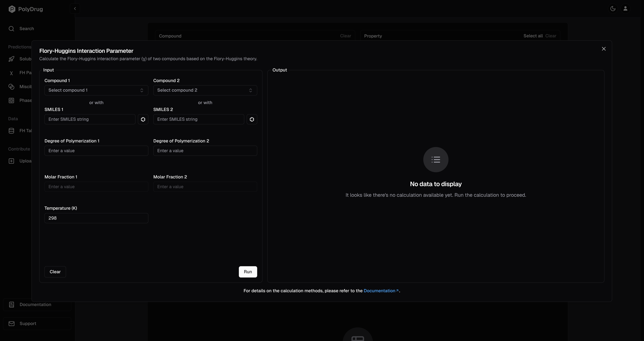Expand the Select compound 1 dropdown
Image resolution: width=644 pixels, height=341 pixels.
[x=96, y=90]
